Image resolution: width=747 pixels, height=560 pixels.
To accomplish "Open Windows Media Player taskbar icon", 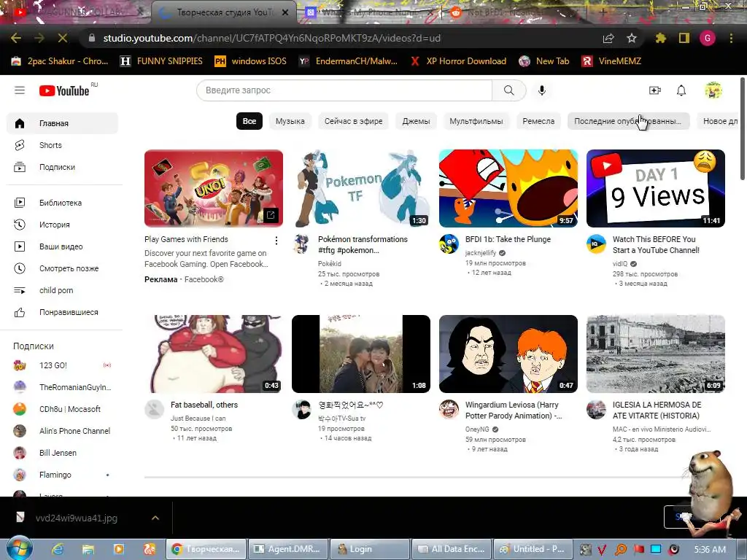I will click(x=119, y=549).
